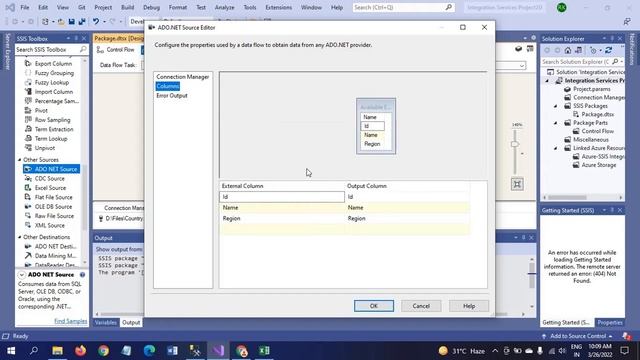640x360 pixels.
Task: Open Connection Manager page in editor
Action: pyautogui.click(x=182, y=77)
